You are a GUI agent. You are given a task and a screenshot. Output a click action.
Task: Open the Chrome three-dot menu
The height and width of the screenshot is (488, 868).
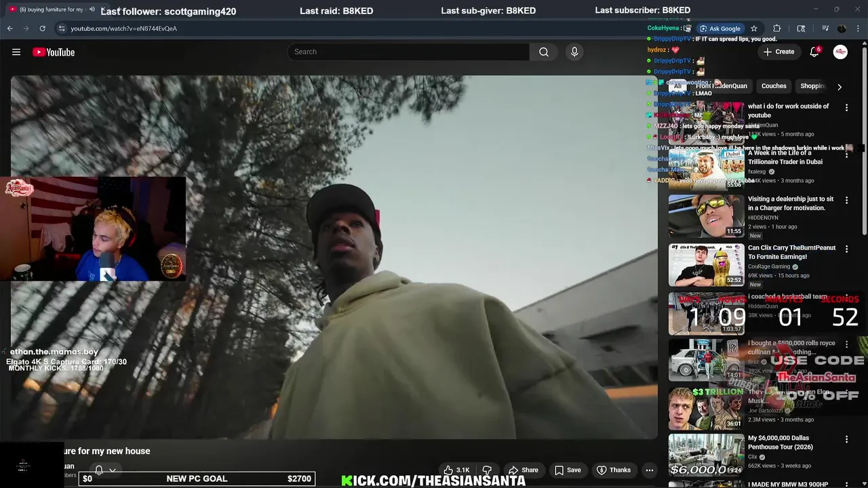pyautogui.click(x=858, y=28)
